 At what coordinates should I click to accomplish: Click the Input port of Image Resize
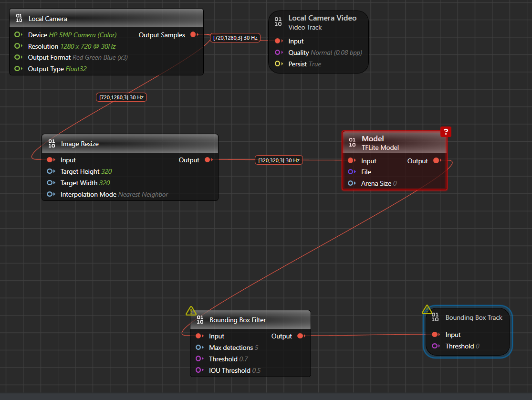coord(51,160)
